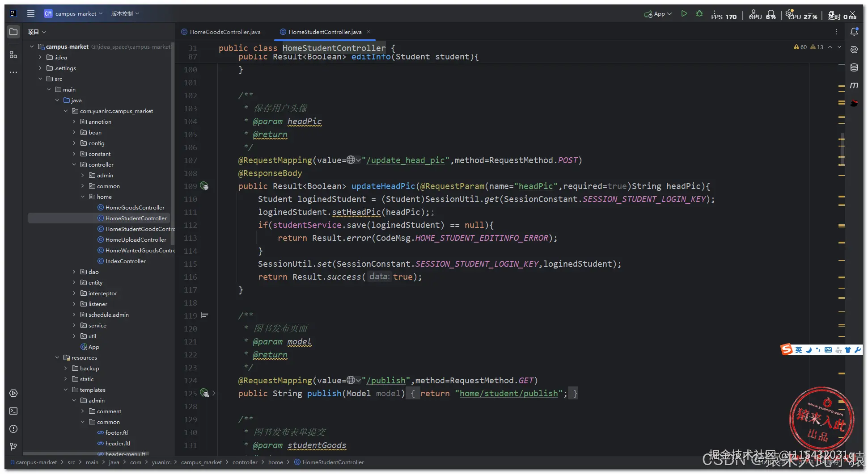The image size is (868, 474).
Task: Select the HomeStudentController.java tab
Action: point(321,32)
